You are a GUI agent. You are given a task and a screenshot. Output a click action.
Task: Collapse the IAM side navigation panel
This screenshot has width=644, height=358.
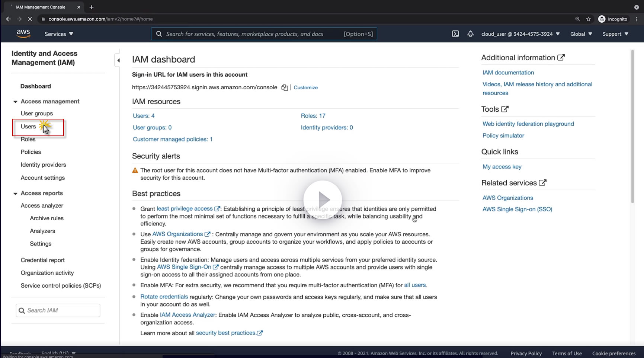point(118,60)
